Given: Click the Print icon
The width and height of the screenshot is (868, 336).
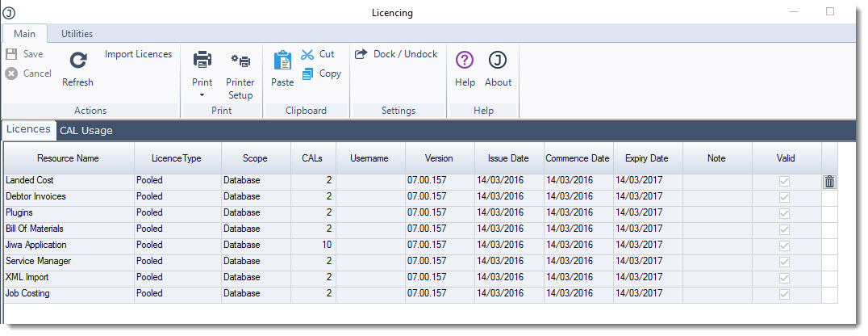Looking at the screenshot, I should pyautogui.click(x=202, y=60).
